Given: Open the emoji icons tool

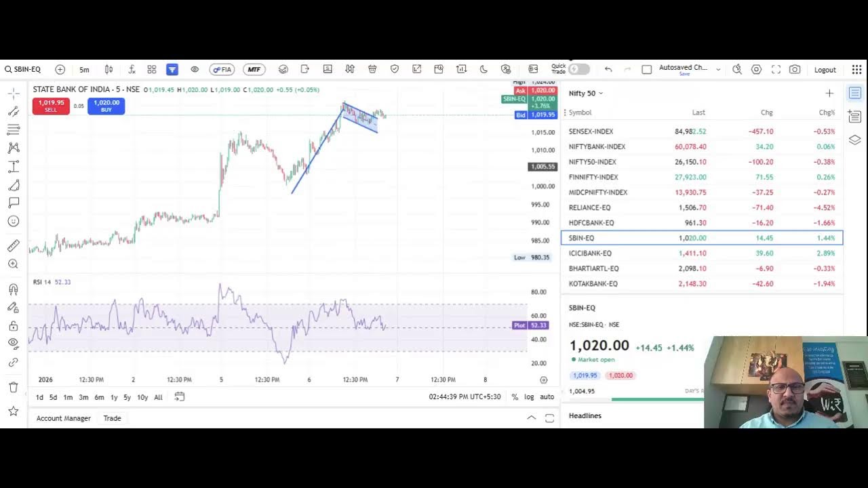Looking at the screenshot, I should pos(14,221).
